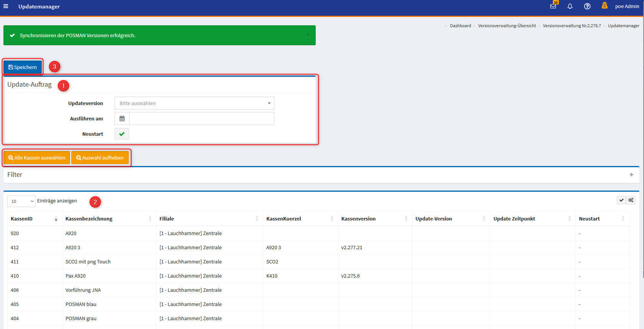This screenshot has width=644, height=329.
Task: Click Alle Kassen auswählen button
Action: [37, 158]
